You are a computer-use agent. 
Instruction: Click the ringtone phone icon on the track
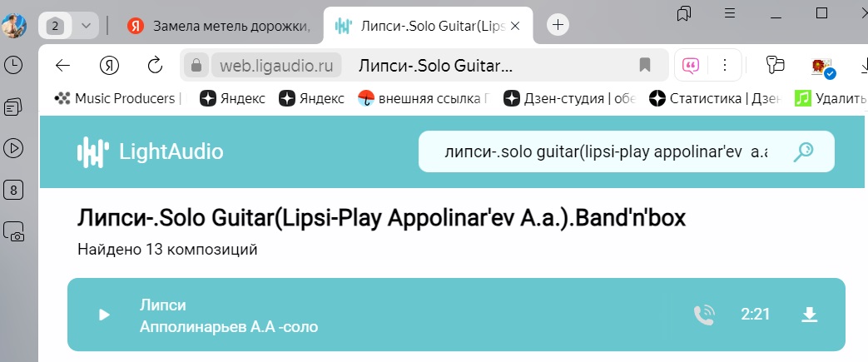pos(704,315)
